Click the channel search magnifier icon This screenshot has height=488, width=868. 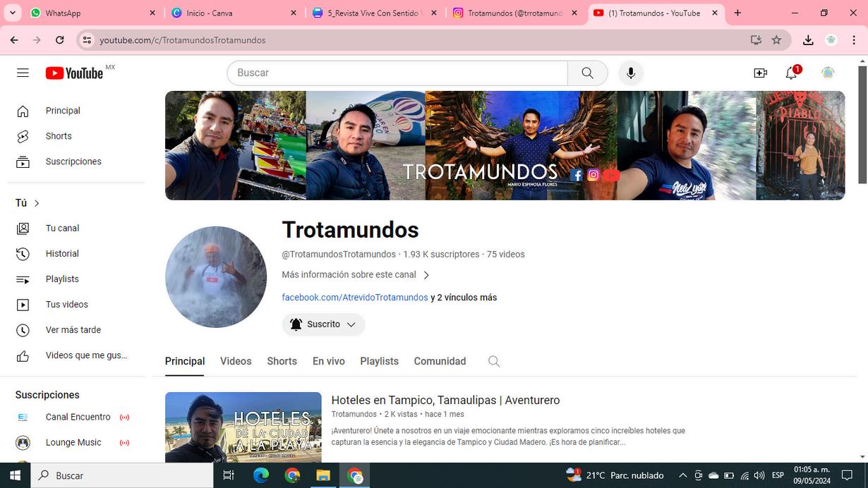(494, 361)
